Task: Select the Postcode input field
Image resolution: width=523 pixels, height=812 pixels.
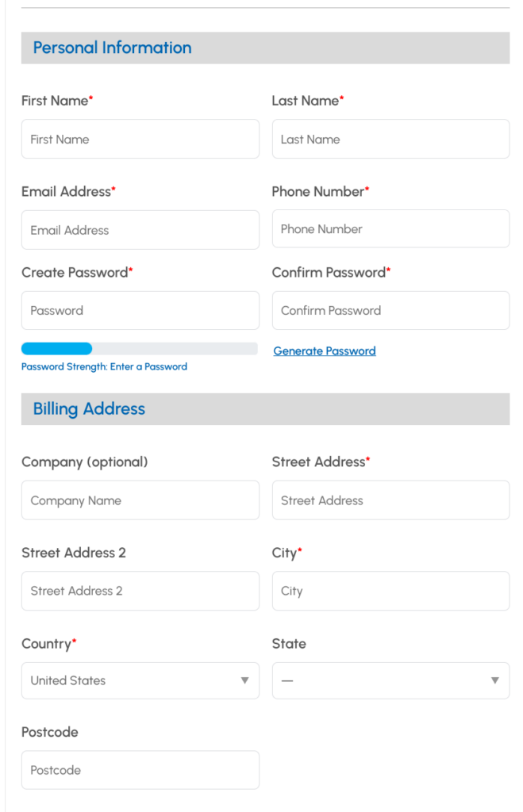Action: [140, 770]
